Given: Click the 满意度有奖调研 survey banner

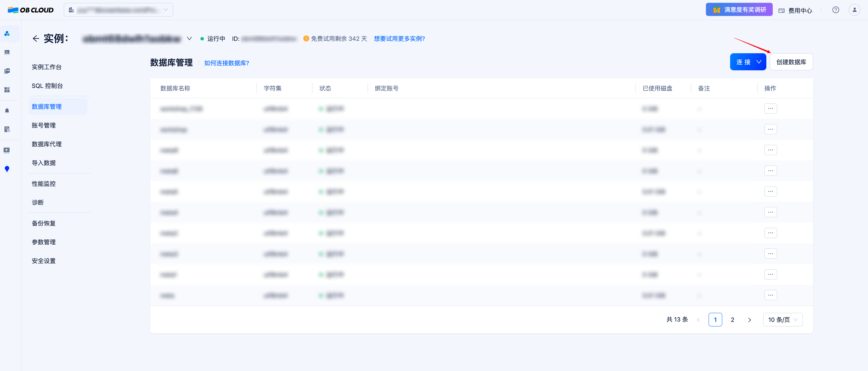Looking at the screenshot, I should point(739,10).
